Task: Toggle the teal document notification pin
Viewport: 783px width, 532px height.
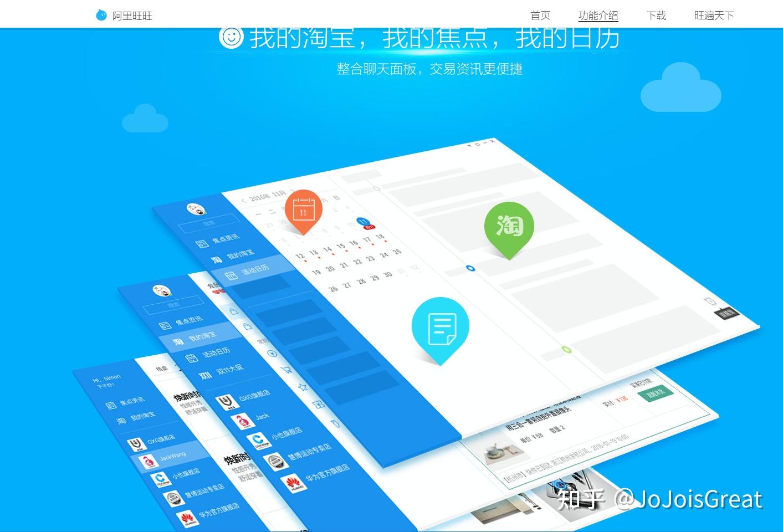Action: [441, 326]
